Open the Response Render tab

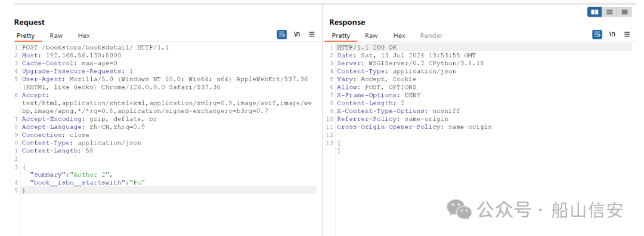click(431, 35)
